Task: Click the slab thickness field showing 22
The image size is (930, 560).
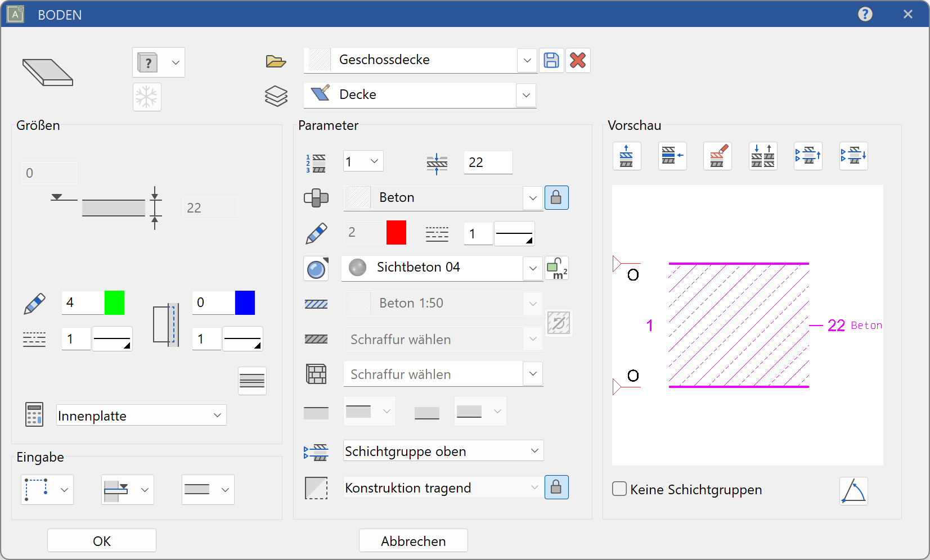Action: point(487,162)
